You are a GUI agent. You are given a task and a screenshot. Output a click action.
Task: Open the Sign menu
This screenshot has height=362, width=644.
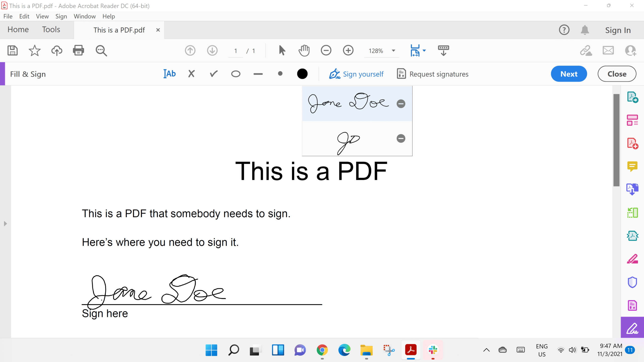point(61,16)
